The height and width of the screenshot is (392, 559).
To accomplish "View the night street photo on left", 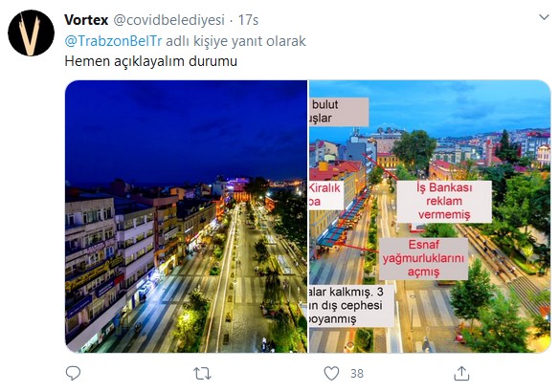I will point(186,216).
